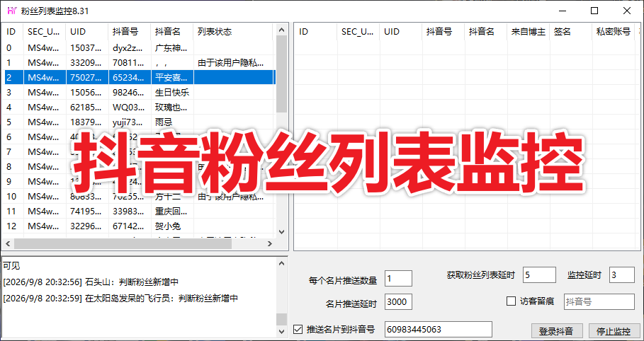Image resolution: width=644 pixels, height=341 pixels.
Task: Click the right table 来自博主 column header
Action: pyautogui.click(x=529, y=32)
